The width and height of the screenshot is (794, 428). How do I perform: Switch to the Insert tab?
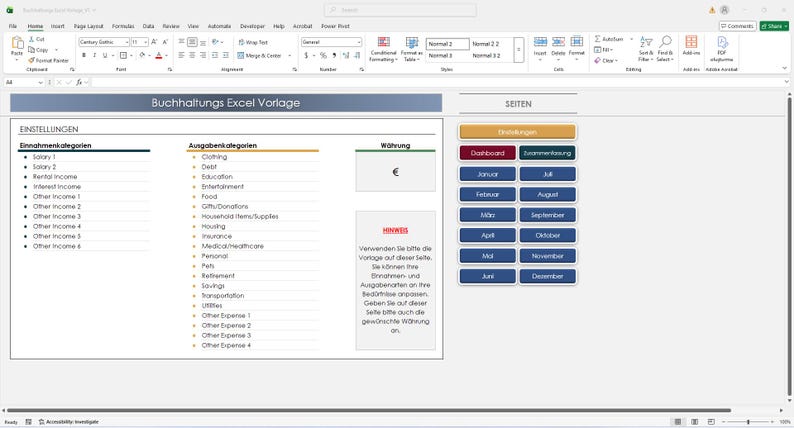pos(58,26)
